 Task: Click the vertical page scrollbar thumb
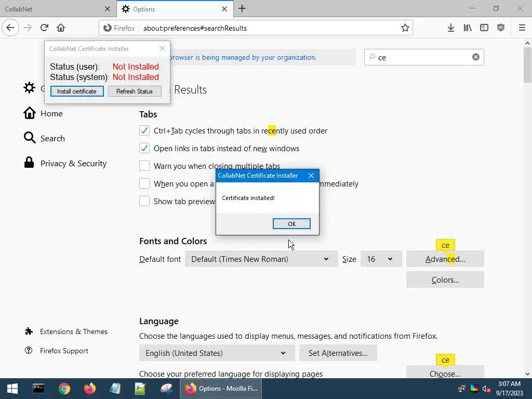[527, 65]
